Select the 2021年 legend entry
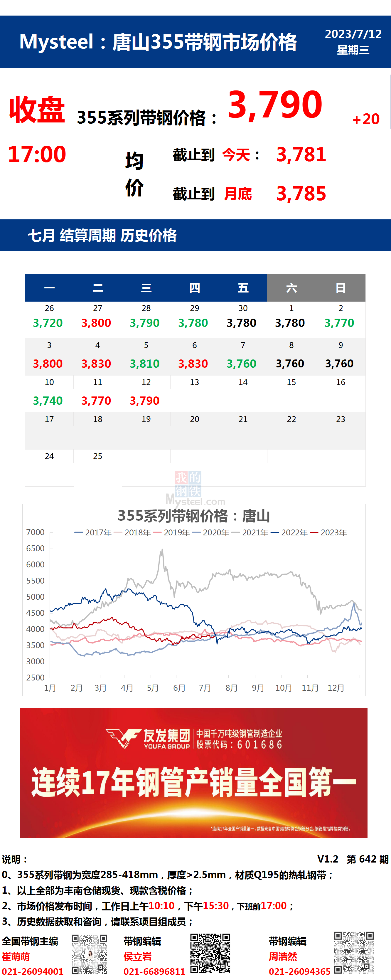Image resolution: width=391 pixels, height=980 pixels. click(x=250, y=533)
